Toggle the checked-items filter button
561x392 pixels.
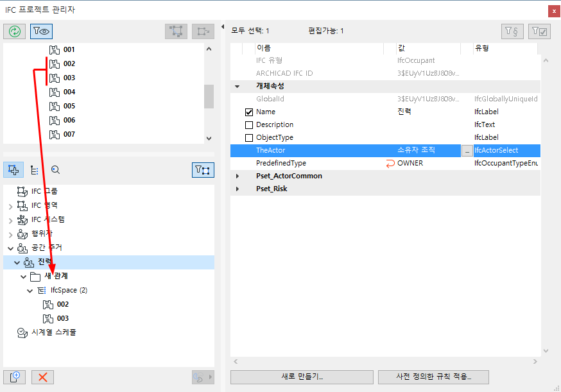[x=539, y=31]
